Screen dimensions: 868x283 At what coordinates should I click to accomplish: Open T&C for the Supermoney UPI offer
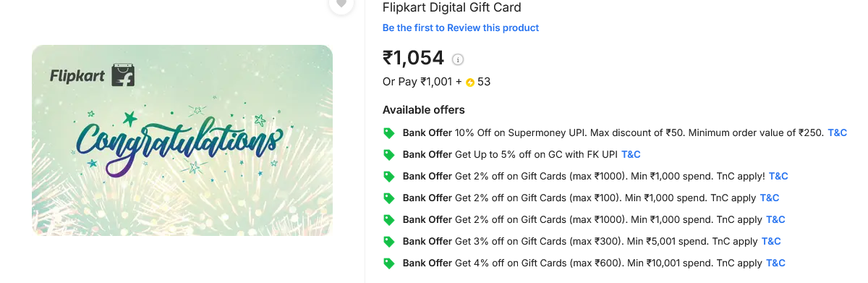tap(838, 133)
